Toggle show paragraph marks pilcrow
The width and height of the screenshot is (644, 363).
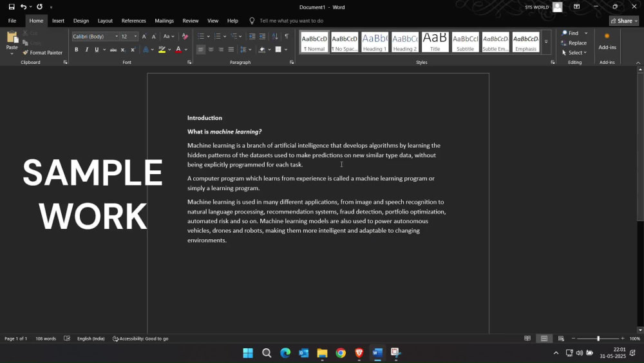point(287,37)
